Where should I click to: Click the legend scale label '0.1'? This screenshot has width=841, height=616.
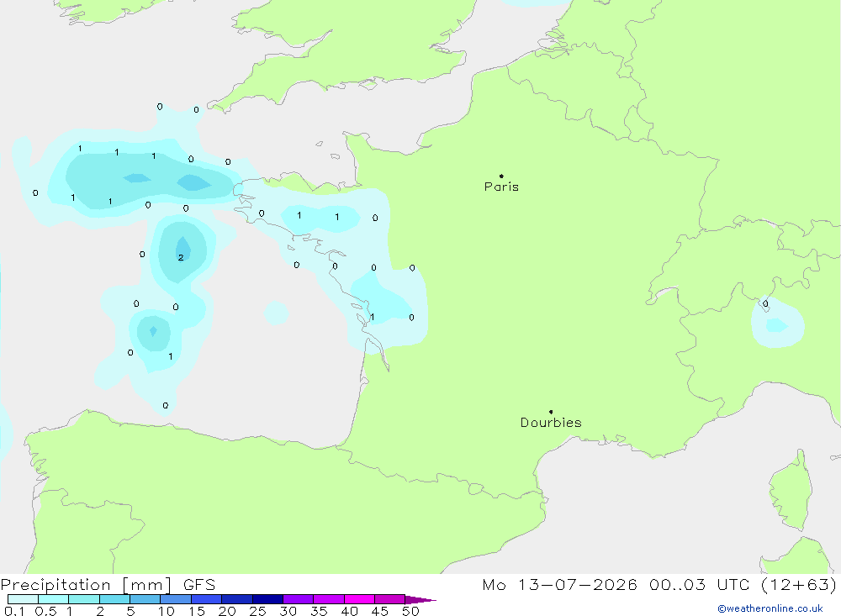pyautogui.click(x=14, y=611)
